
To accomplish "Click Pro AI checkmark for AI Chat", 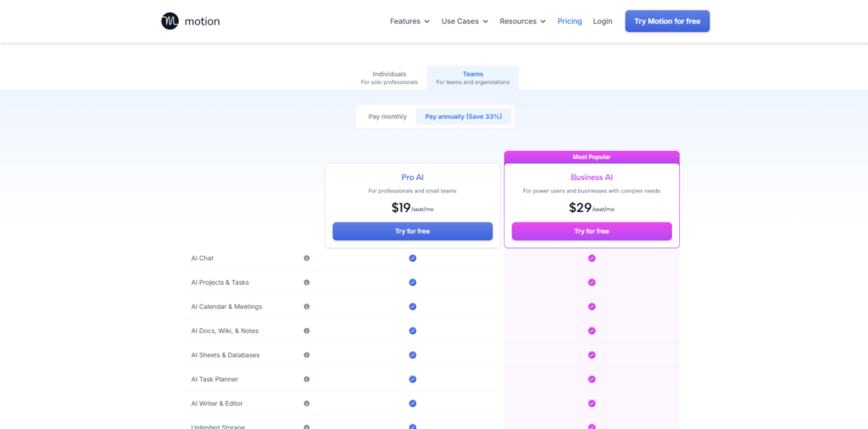I will click(x=413, y=258).
